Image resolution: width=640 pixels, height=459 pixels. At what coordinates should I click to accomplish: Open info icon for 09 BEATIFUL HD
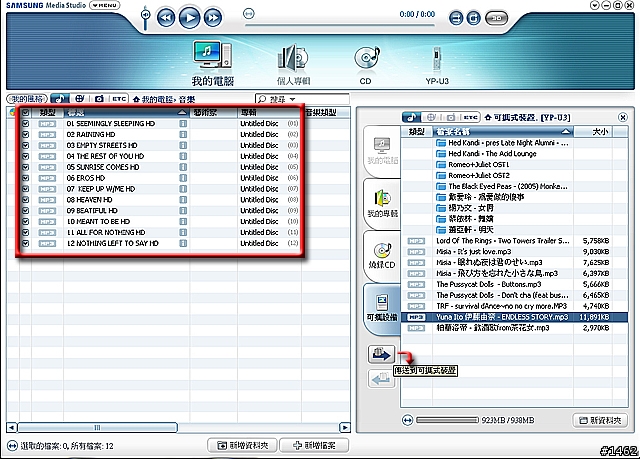(x=183, y=211)
